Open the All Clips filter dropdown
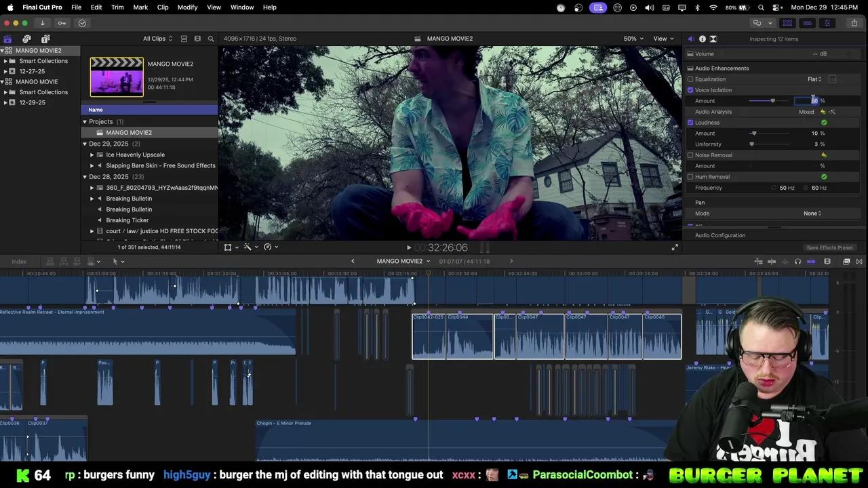 coord(157,39)
